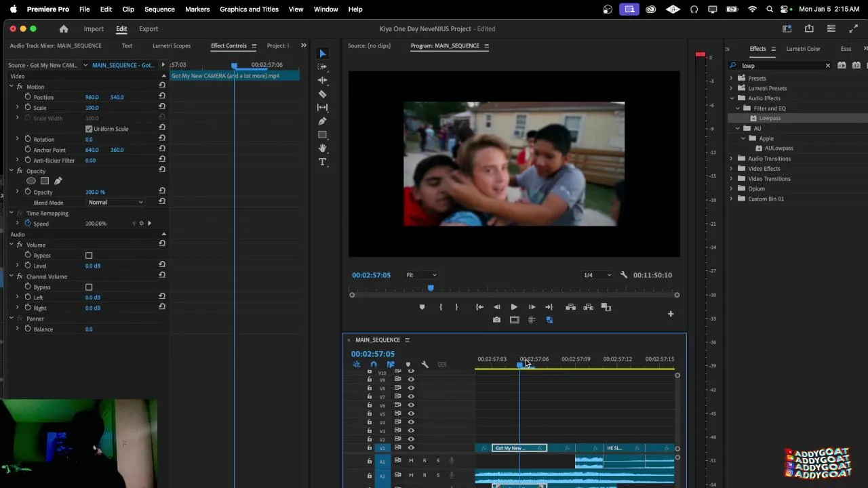
Task: Click the Home icon in the header
Action: [64, 29]
